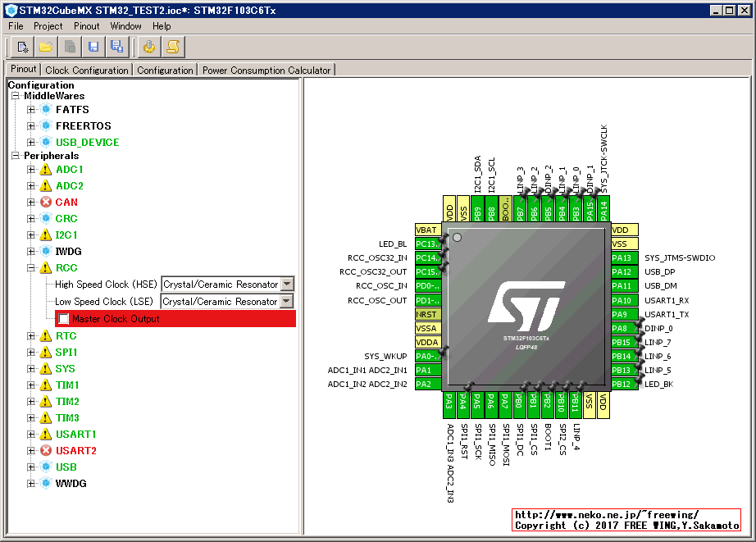Screen dimensions: 756x542
Task: Open the Project menu
Action: point(48,26)
